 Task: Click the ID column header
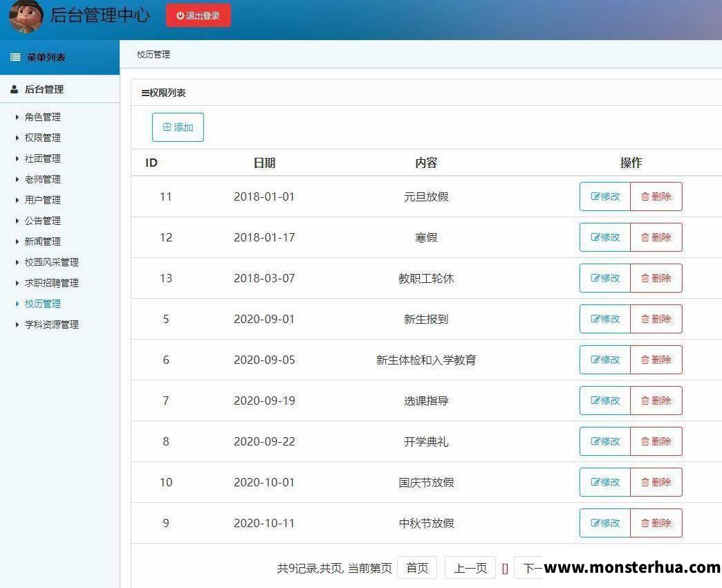151,163
